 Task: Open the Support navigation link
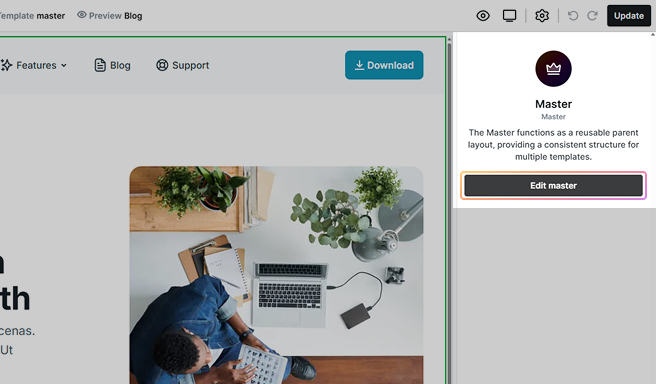(x=182, y=65)
